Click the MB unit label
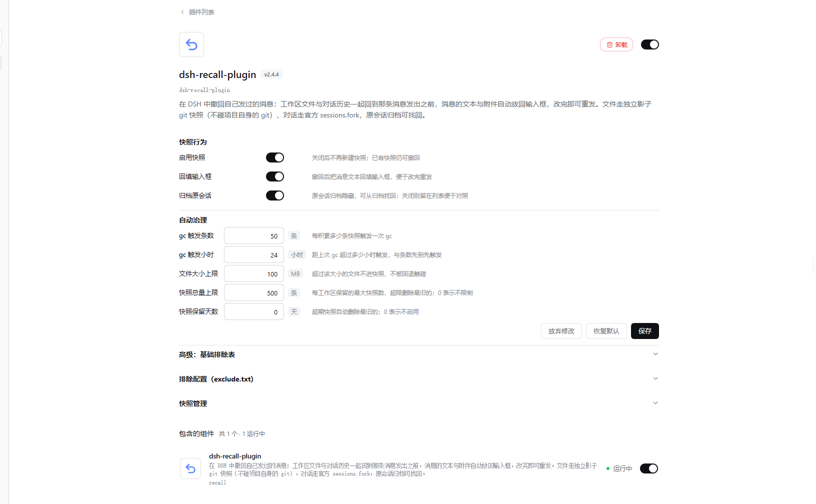 point(295,273)
